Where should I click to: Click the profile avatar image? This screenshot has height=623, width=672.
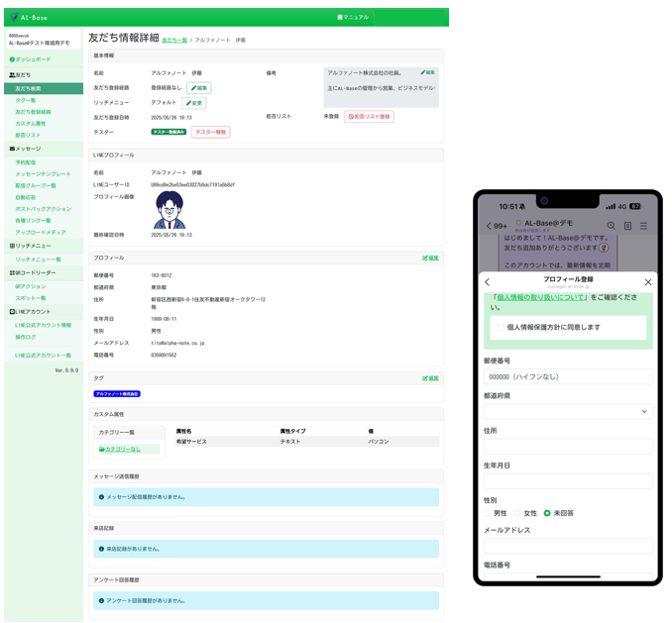click(x=169, y=210)
